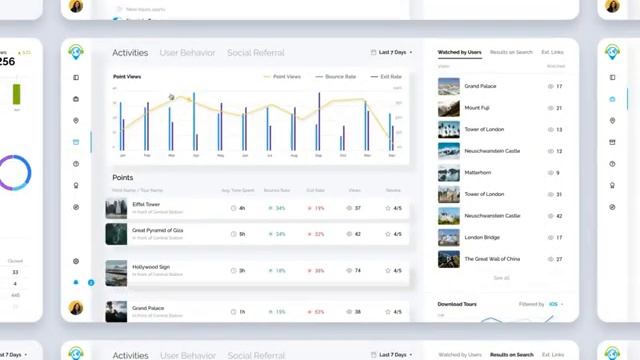Switch to the Activities tab in main window

[130, 53]
